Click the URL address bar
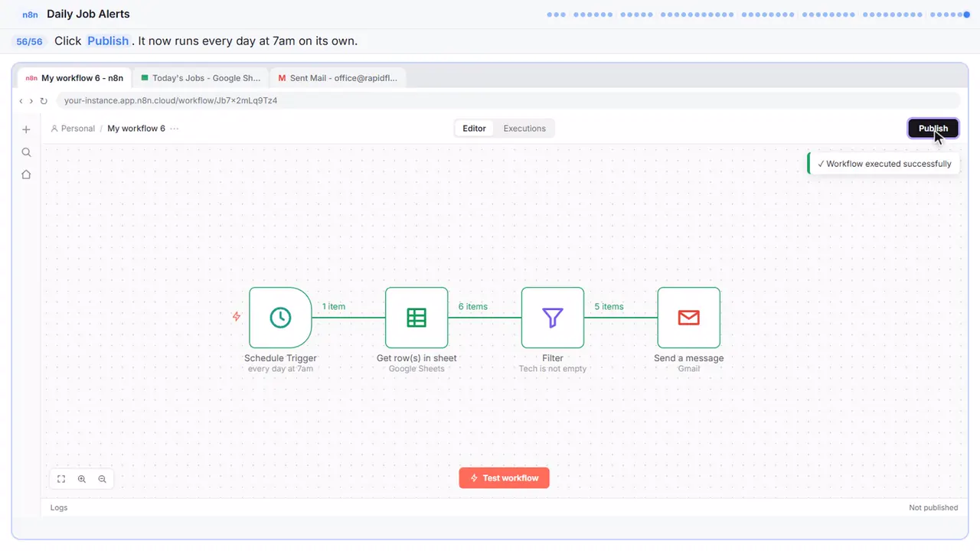 click(508, 101)
